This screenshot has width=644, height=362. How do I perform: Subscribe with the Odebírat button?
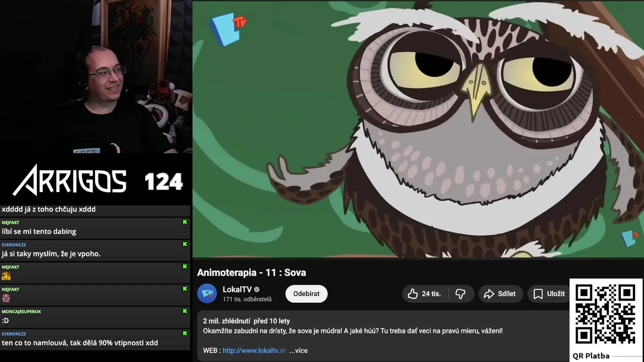click(x=306, y=294)
